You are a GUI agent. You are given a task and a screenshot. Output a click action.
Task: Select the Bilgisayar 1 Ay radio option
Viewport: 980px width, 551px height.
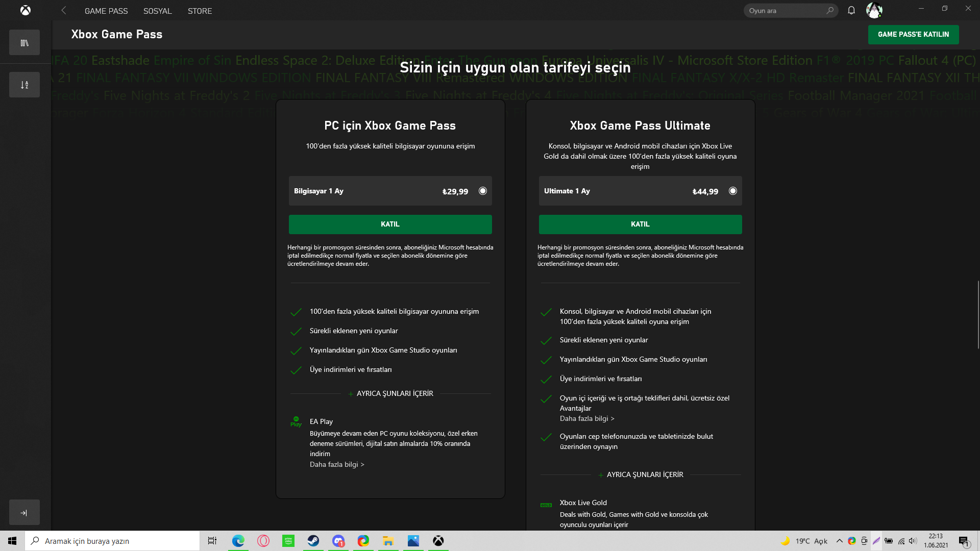483,191
